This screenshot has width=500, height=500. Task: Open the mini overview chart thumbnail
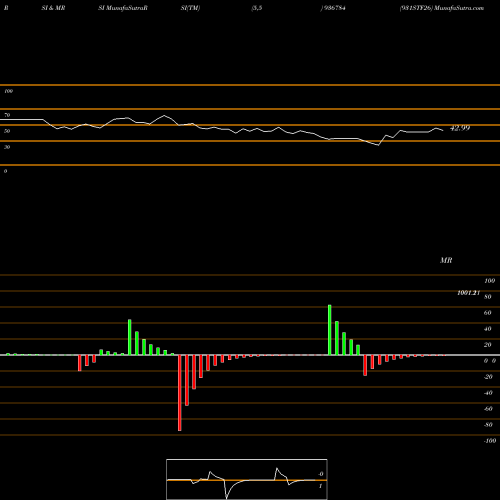coord(247,479)
